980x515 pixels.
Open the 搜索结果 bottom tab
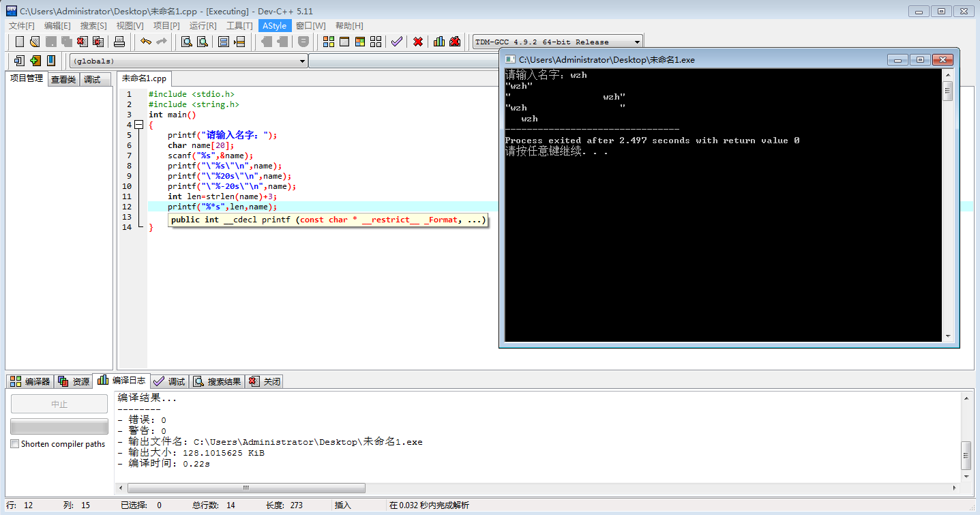[x=217, y=381]
